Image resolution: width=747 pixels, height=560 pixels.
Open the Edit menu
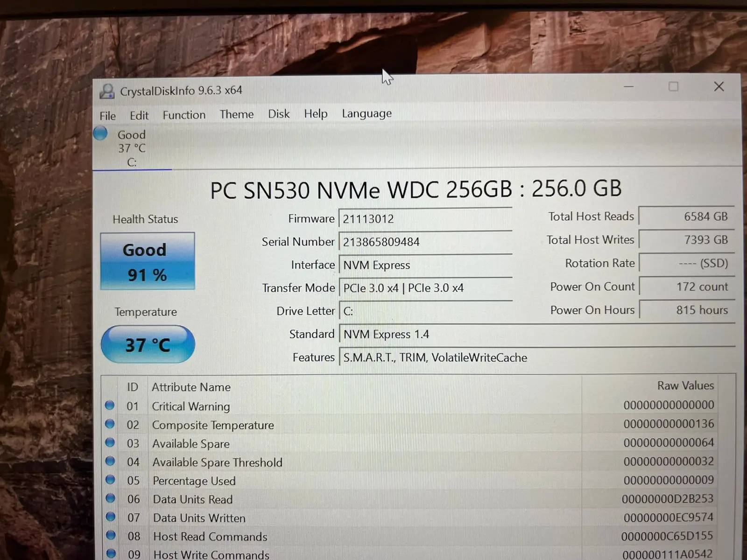(x=139, y=115)
